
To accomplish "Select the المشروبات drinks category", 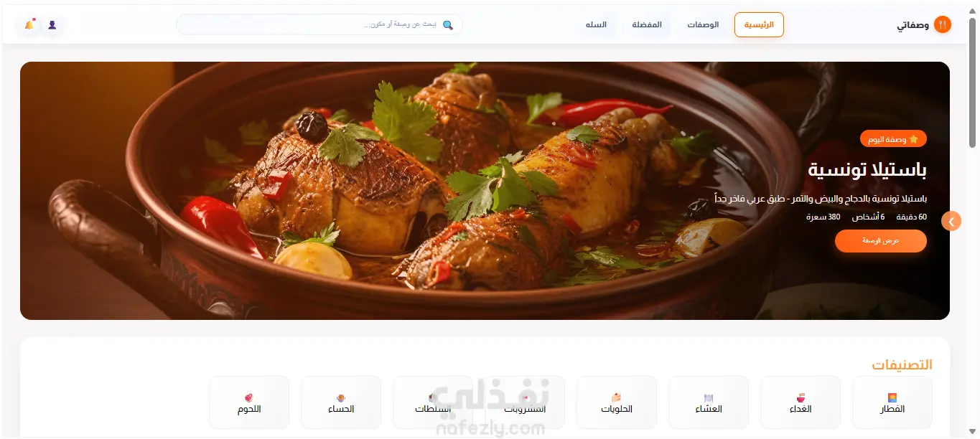I will (x=525, y=402).
